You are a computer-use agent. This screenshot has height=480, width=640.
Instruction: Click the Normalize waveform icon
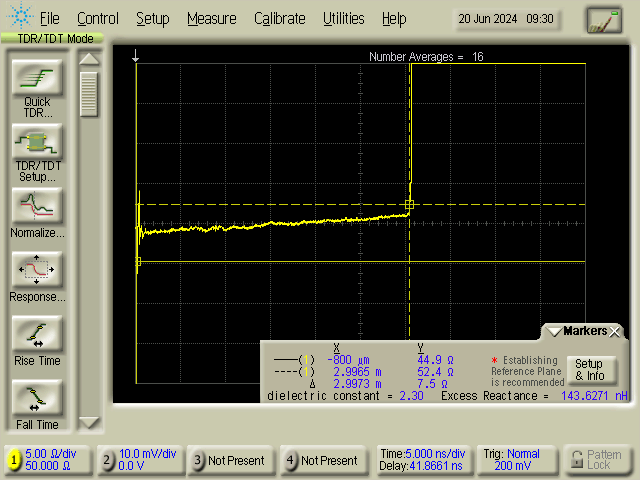(37, 206)
